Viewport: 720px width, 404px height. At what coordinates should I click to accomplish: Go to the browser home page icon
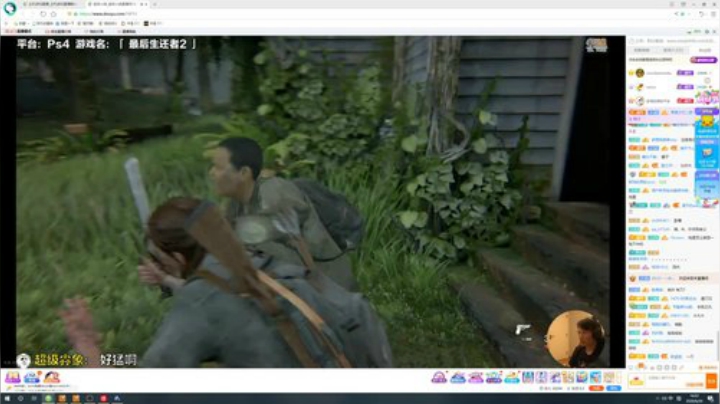point(53,14)
